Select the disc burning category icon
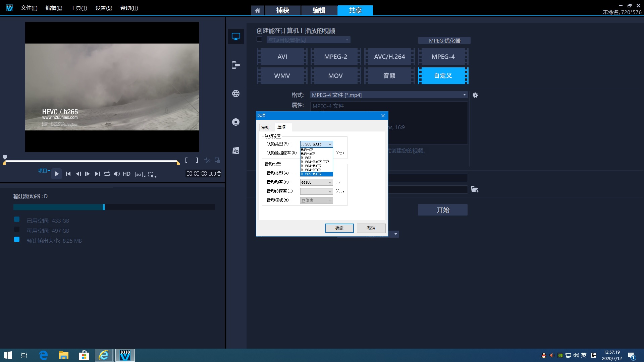 pos(236,122)
